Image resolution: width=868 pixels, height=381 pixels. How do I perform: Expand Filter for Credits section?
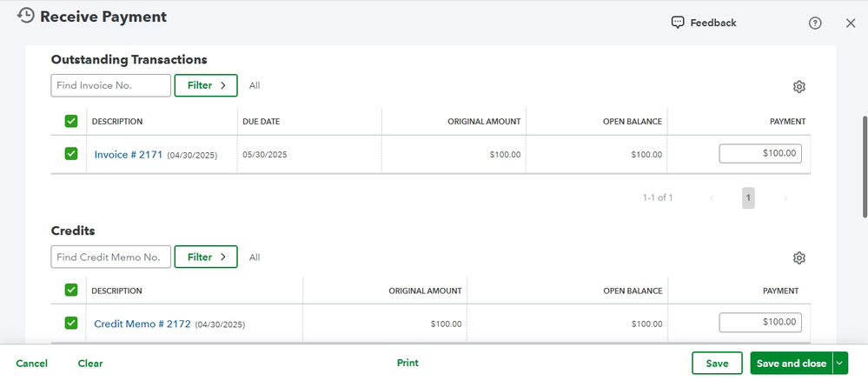tap(206, 257)
